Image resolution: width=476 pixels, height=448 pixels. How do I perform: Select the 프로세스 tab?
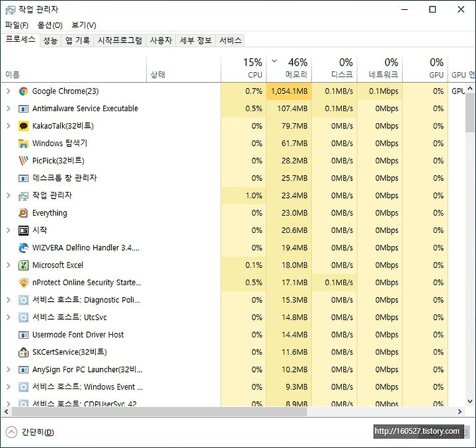tap(20, 40)
